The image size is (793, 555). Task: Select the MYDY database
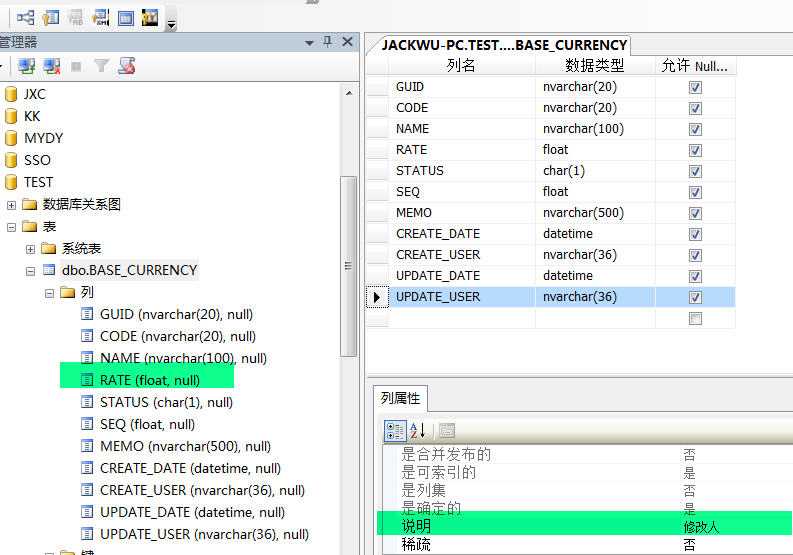(43, 138)
